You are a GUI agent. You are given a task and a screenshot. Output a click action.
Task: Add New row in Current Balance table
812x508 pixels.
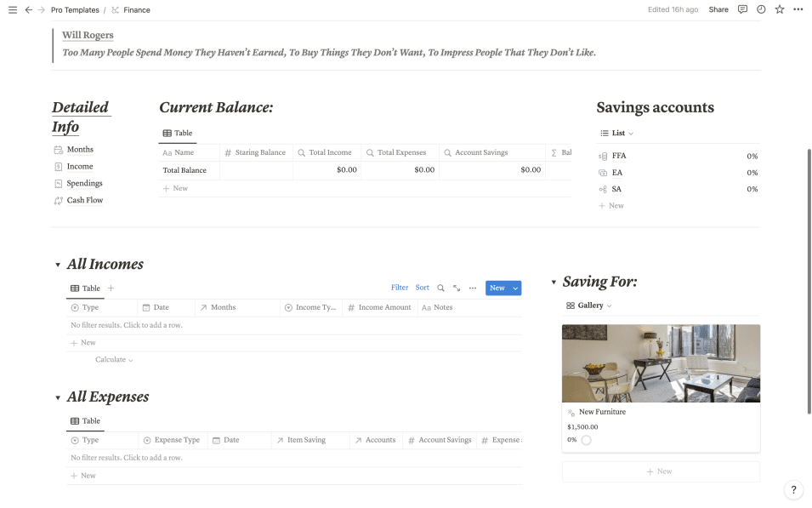365,189
